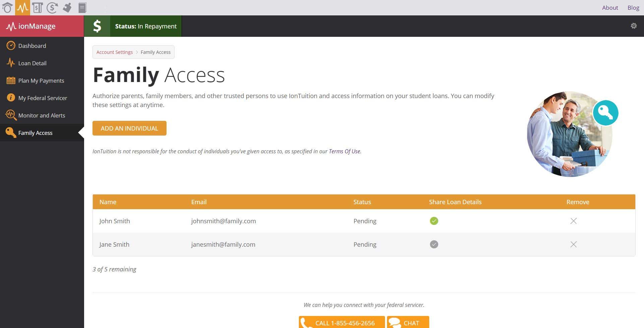
Task: Click the Monitor and Alerts magnifier icon
Action: point(11,115)
